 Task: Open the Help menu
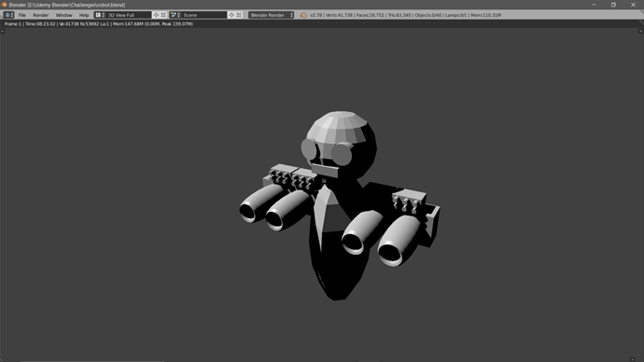coord(84,15)
